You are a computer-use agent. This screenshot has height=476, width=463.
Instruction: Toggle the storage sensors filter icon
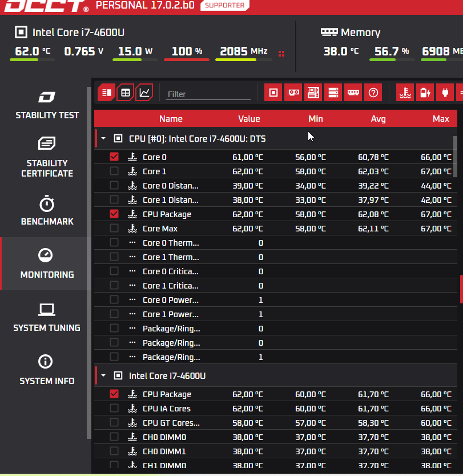(333, 93)
